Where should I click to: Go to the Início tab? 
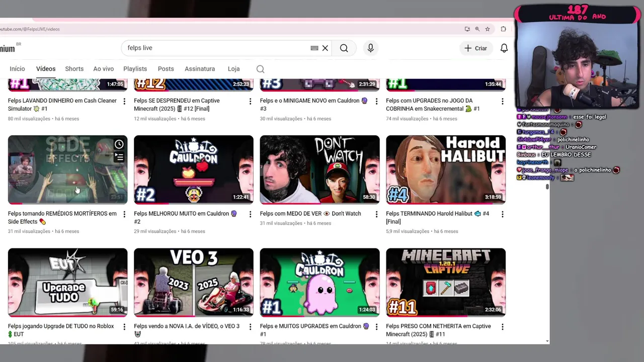pos(17,69)
